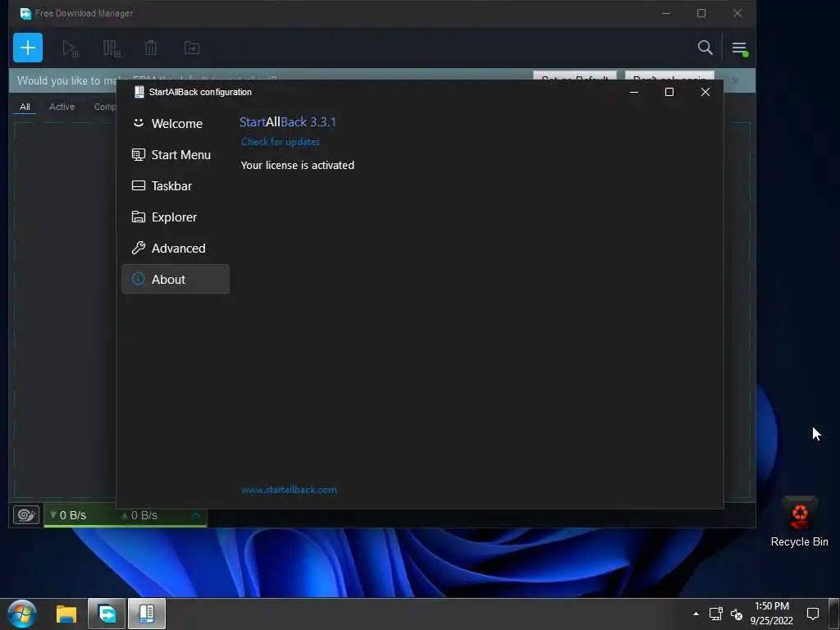This screenshot has height=630, width=840.
Task: Minimize the StartAllBack configuration window
Action: pos(634,92)
